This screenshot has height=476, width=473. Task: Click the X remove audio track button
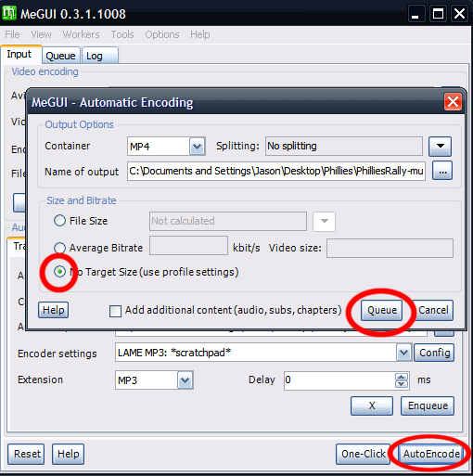coord(372,405)
